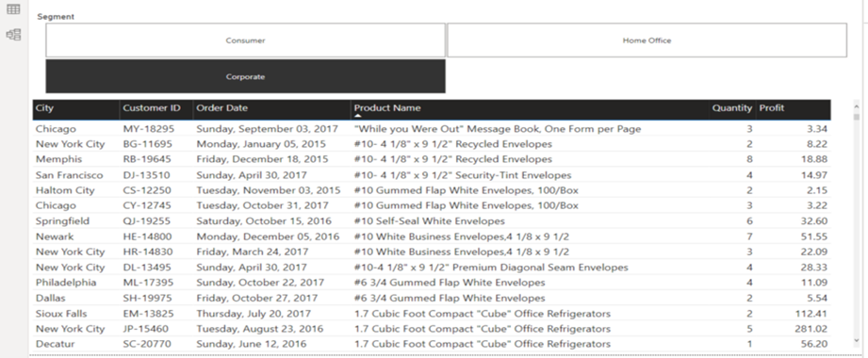Select the Sioux Falls row
The width and height of the screenshot is (868, 358).
point(432,313)
